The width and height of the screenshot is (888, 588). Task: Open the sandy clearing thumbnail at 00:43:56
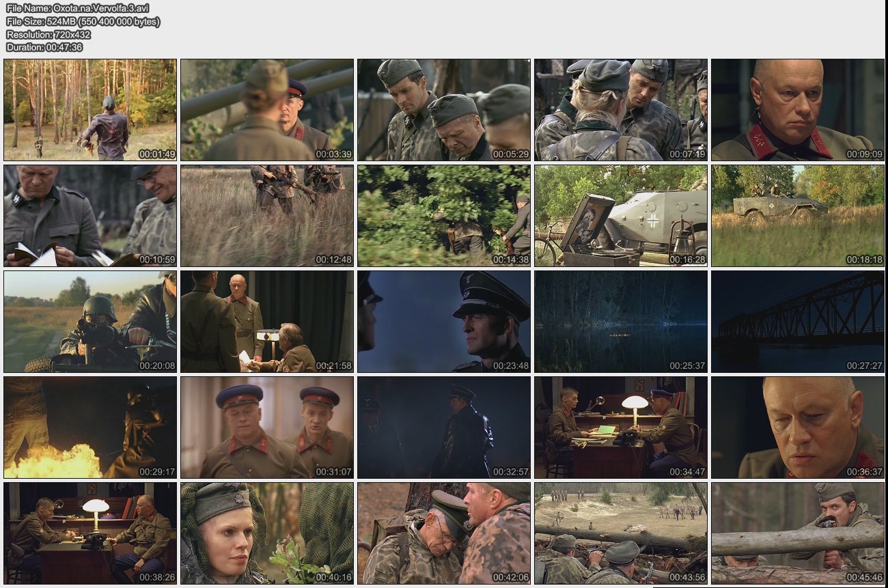click(x=620, y=533)
